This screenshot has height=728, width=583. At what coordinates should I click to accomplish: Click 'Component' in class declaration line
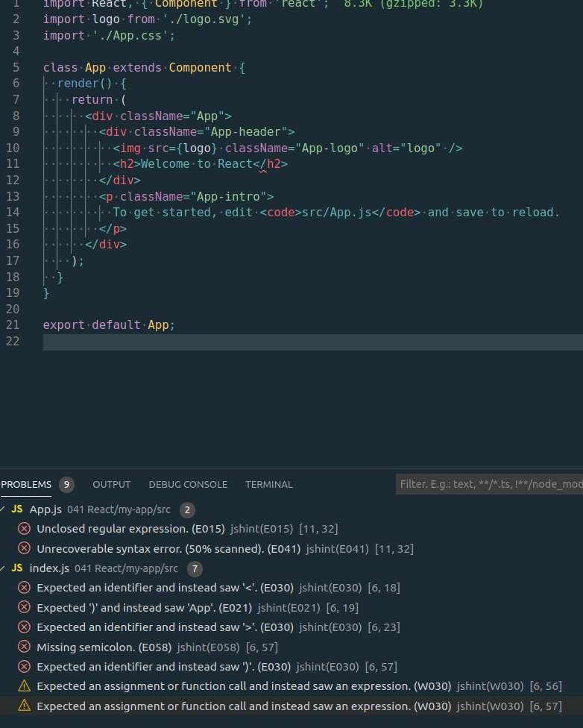point(200,68)
